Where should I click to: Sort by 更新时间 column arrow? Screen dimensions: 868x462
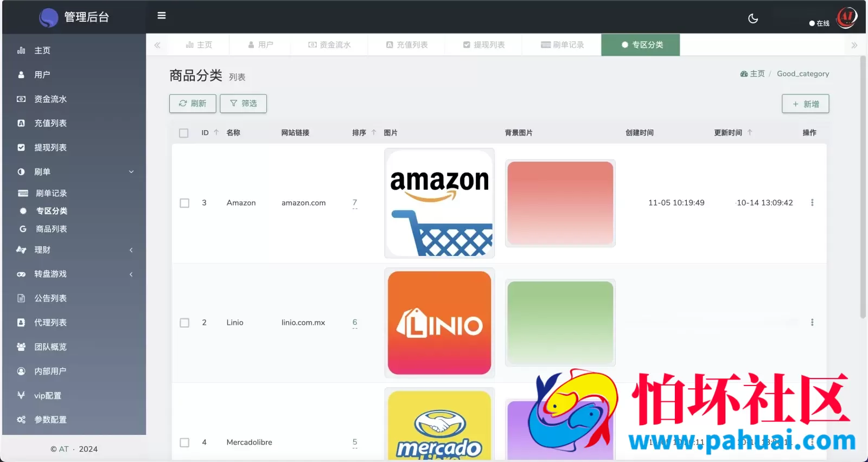pyautogui.click(x=750, y=132)
